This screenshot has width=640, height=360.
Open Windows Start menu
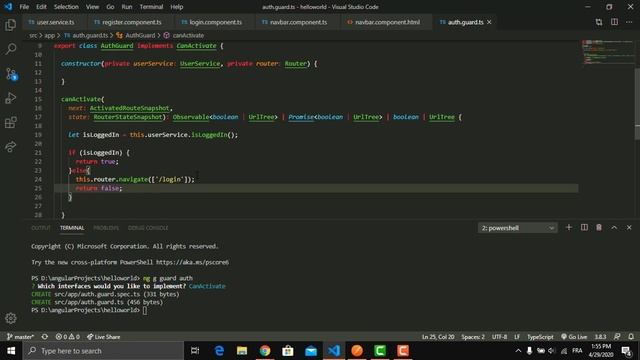click(x=11, y=351)
